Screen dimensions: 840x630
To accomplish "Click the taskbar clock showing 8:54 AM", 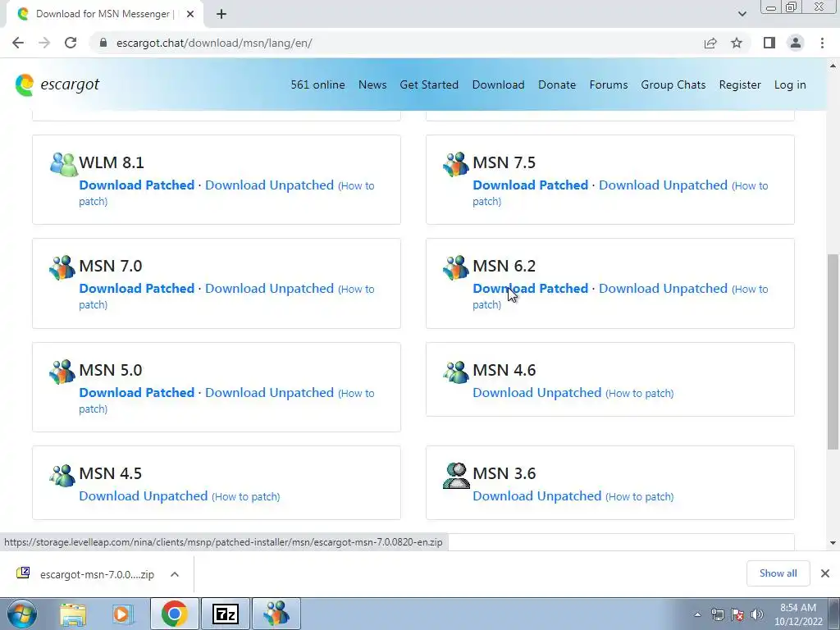I will pyautogui.click(x=798, y=614).
